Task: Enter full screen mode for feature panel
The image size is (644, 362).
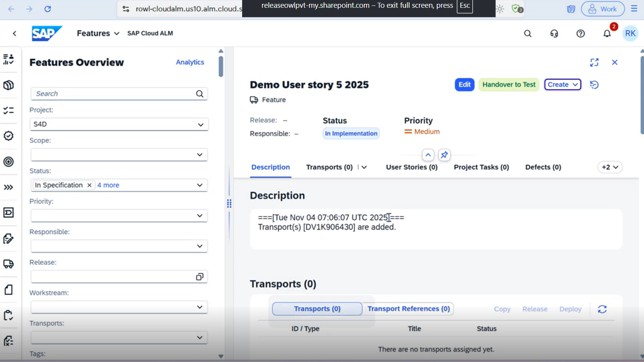Action: [x=594, y=63]
